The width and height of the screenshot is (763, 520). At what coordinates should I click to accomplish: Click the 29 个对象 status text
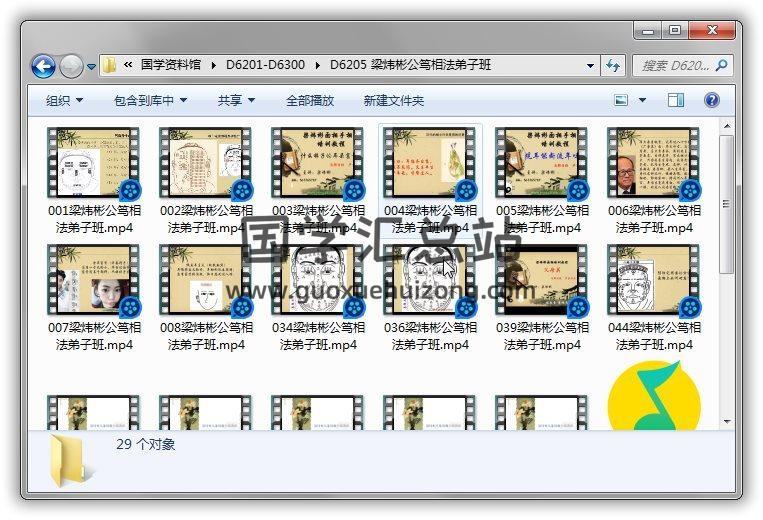[145, 444]
